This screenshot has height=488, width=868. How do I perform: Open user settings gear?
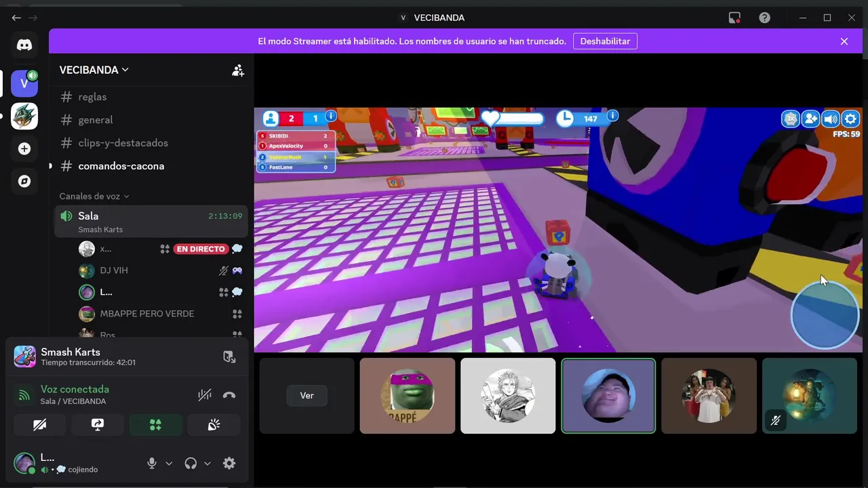[229, 463]
